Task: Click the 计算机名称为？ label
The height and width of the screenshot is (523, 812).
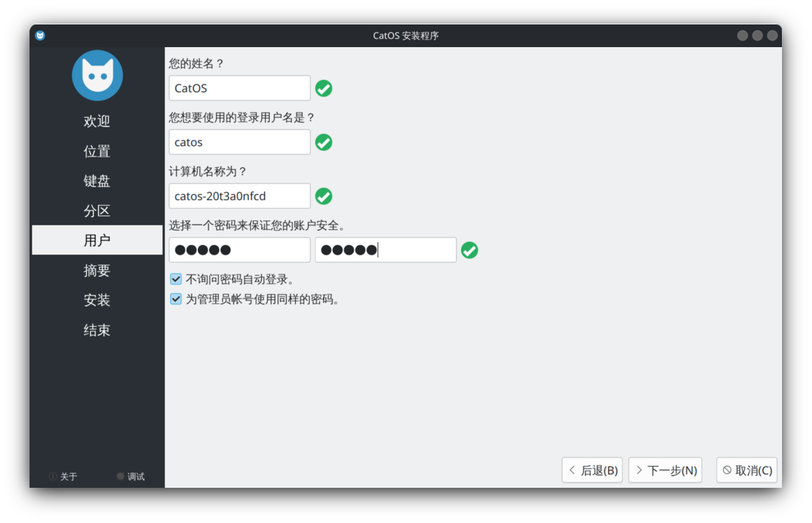Action: click(x=208, y=171)
